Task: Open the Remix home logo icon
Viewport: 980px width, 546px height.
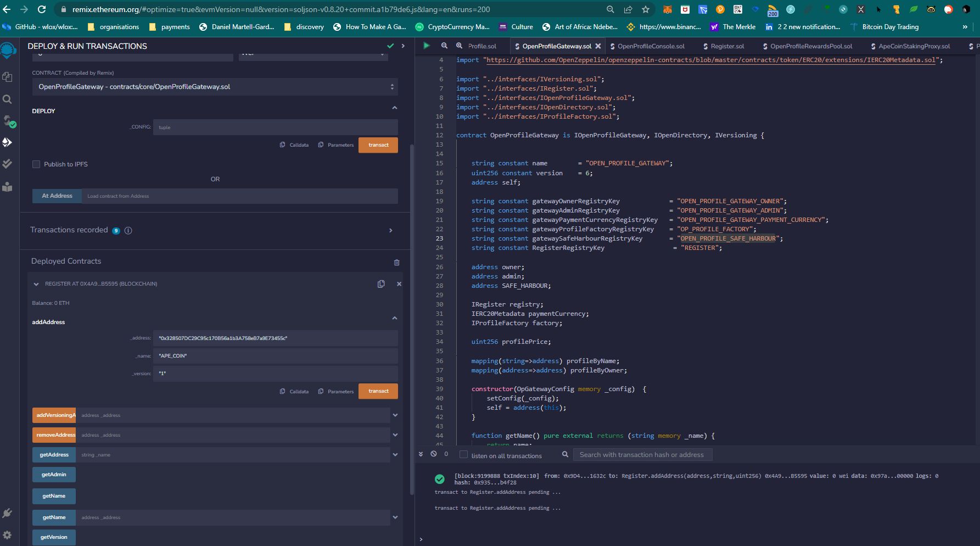Action: [8, 51]
